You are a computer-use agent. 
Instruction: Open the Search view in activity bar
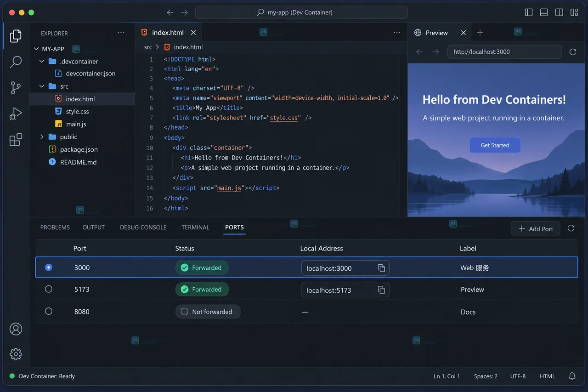(16, 62)
